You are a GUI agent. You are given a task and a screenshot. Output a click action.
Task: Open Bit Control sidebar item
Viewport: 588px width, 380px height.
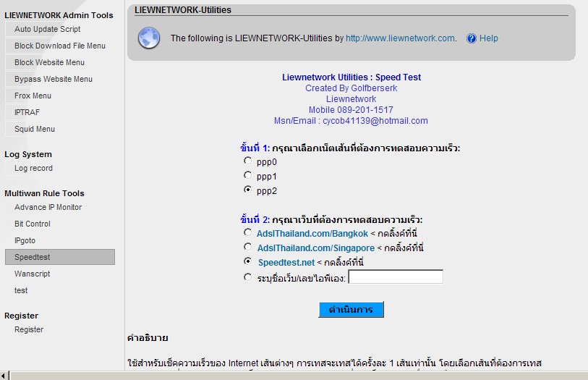pos(33,224)
